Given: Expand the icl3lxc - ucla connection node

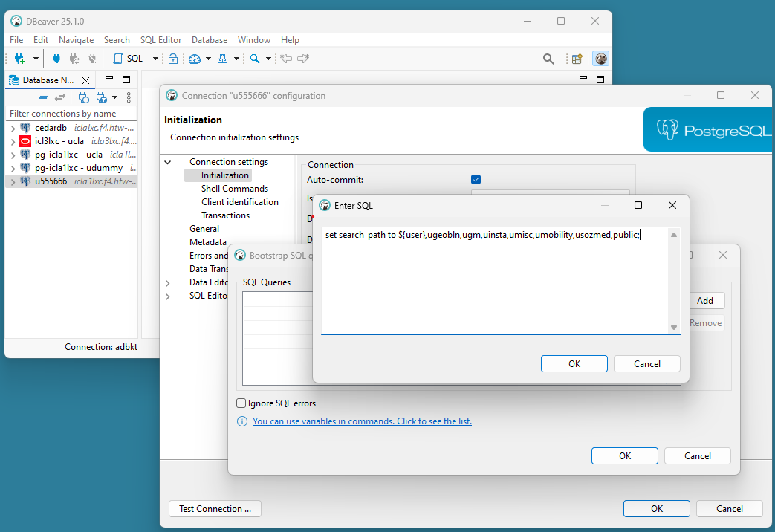Looking at the screenshot, I should (x=13, y=141).
